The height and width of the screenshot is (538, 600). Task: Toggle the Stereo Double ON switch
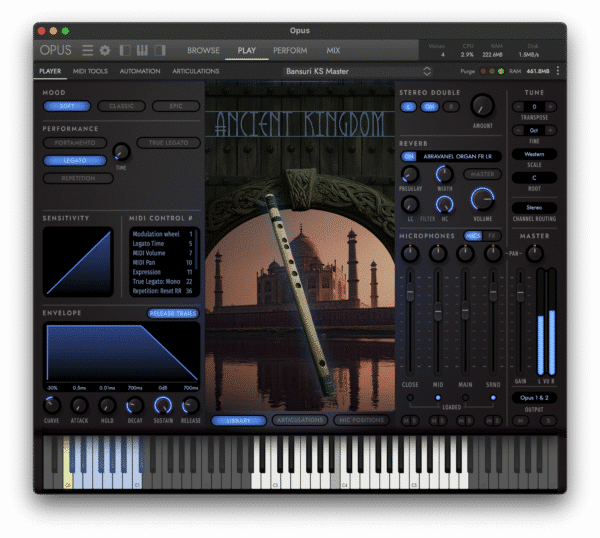click(x=429, y=107)
